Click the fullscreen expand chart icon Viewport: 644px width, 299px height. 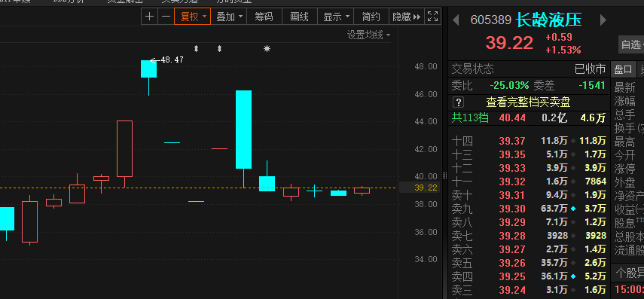(x=432, y=17)
